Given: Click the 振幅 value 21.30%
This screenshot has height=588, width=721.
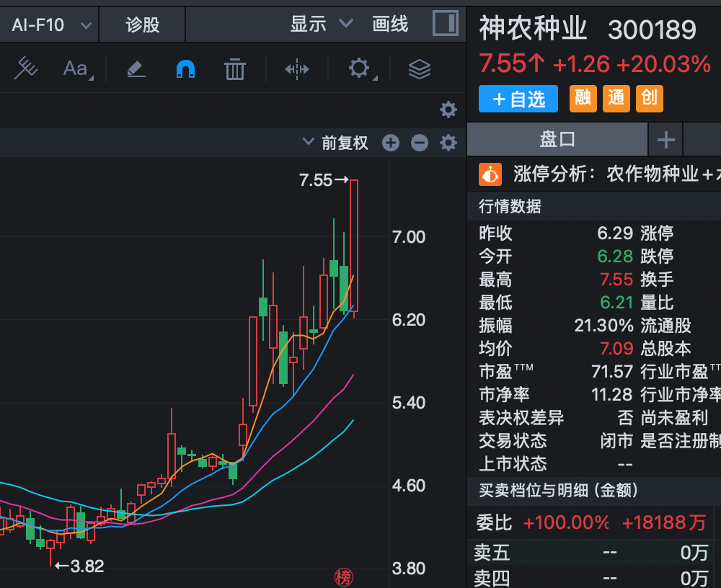Looking at the screenshot, I should pos(603,326).
